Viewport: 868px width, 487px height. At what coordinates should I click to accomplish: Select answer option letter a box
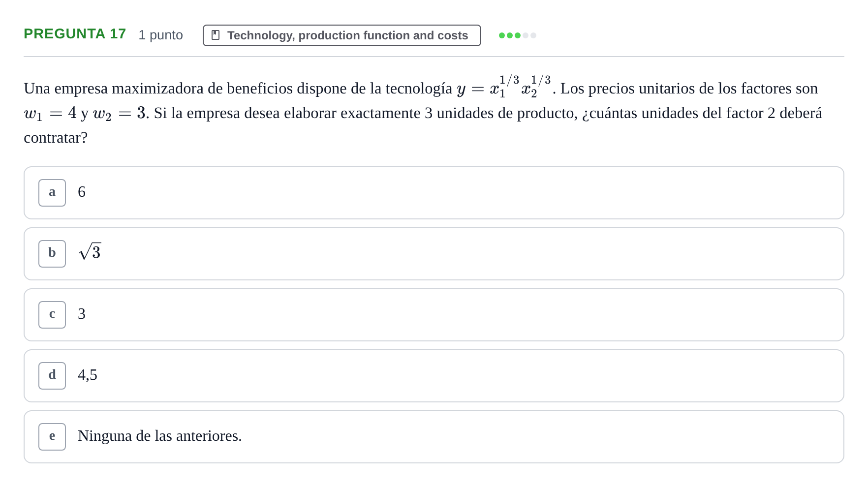(x=52, y=193)
